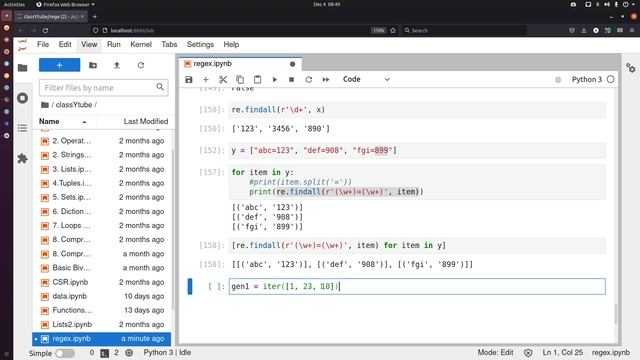Upload files with the upload icon
This screenshot has height=360, width=640.
coord(117,65)
